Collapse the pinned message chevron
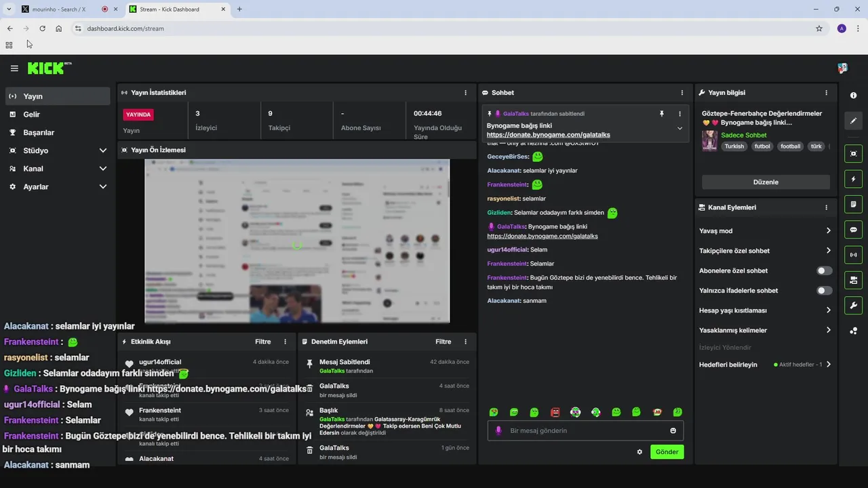Screen dimensions: 868x488 pyautogui.click(x=680, y=128)
